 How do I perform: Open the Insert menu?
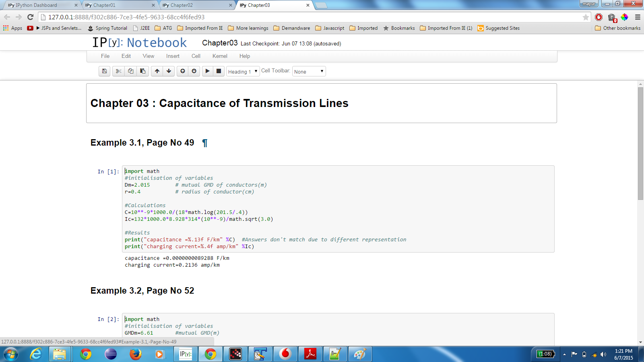tap(173, 56)
